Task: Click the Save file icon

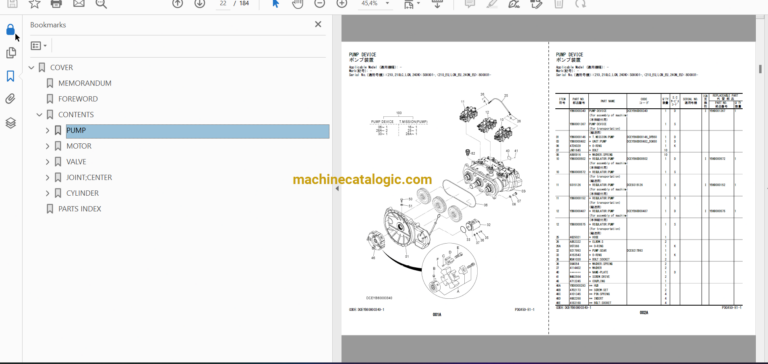Action: [x=11, y=3]
